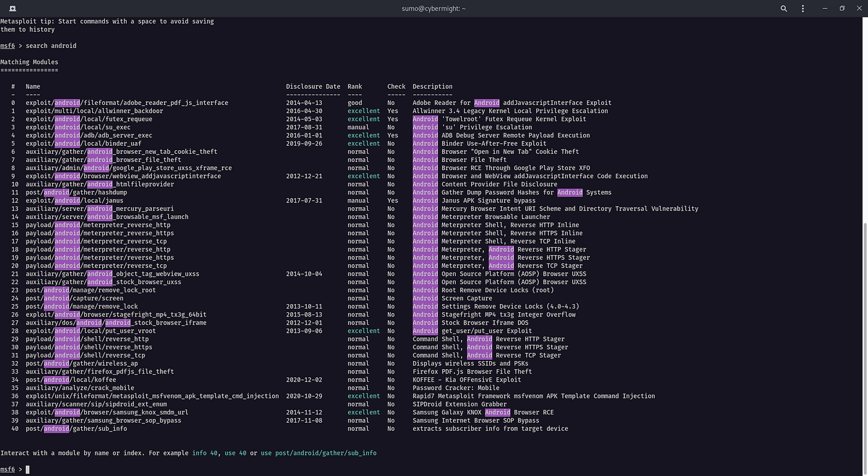Select auxiliary/analyze/crack_mobile module
This screenshot has height=476, width=868.
tap(80, 388)
